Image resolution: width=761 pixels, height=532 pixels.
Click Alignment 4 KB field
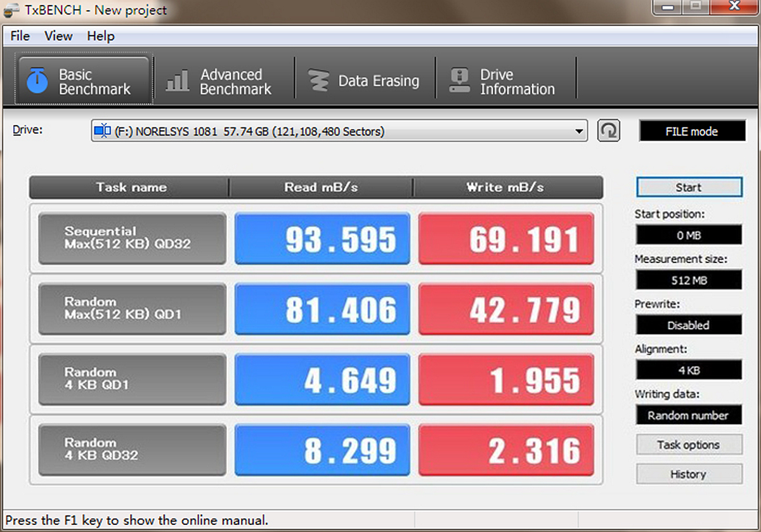[689, 370]
